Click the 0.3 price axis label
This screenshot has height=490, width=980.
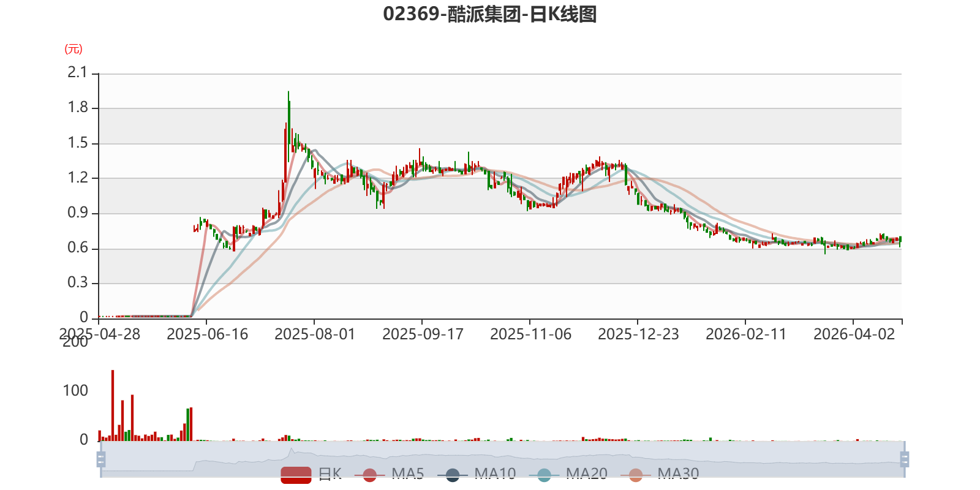pyautogui.click(x=78, y=283)
